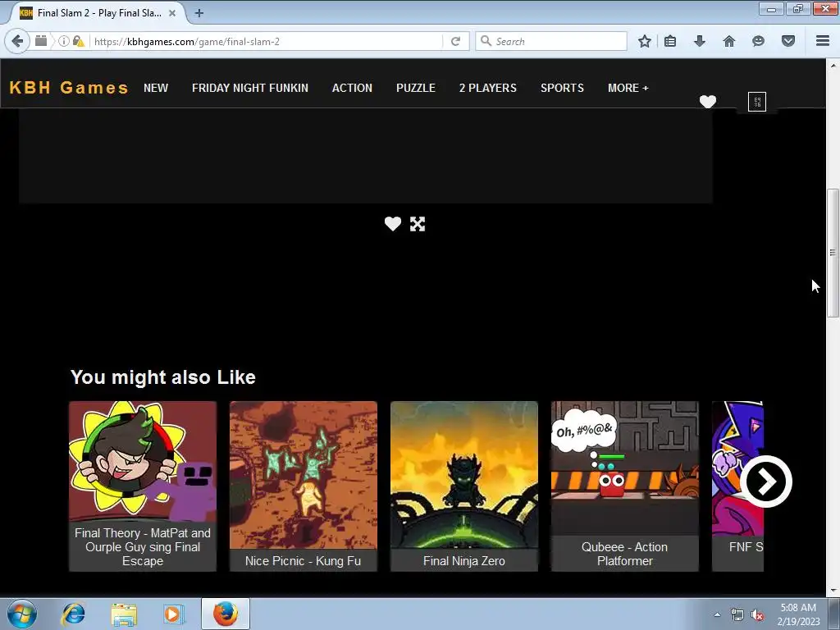Click the 'You might also Like' heading
The image size is (840, 630).
tap(163, 377)
